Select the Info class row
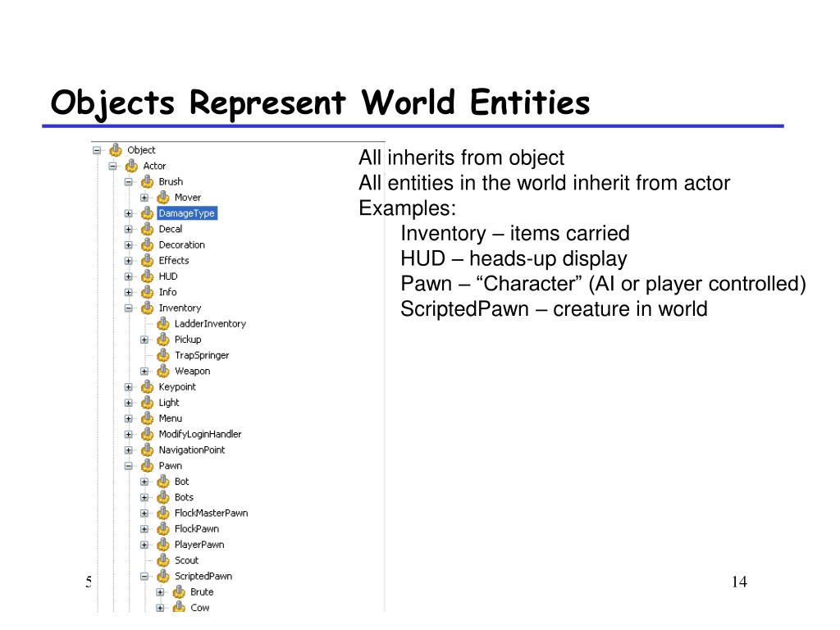 (x=167, y=292)
